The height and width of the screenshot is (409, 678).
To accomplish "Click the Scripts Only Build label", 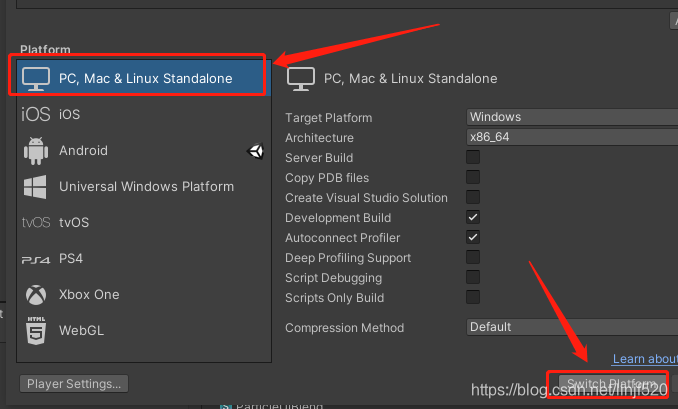I will (x=335, y=298).
